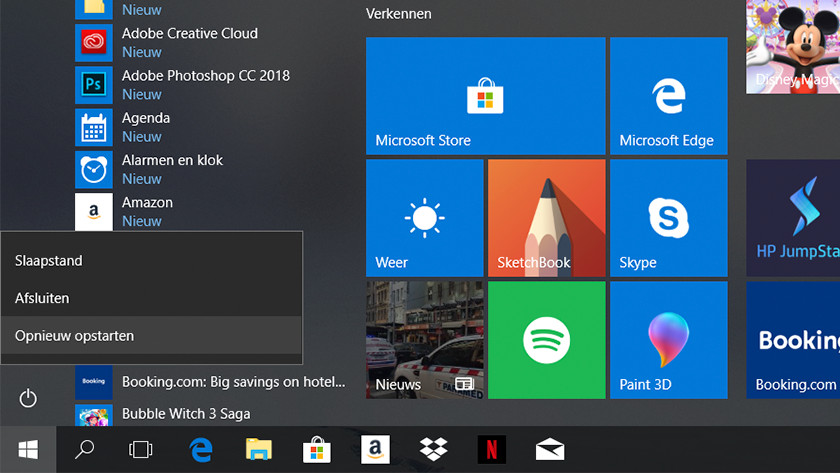Viewport: 840px width, 473px height.
Task: Open the Paint 3D tile
Action: click(669, 340)
